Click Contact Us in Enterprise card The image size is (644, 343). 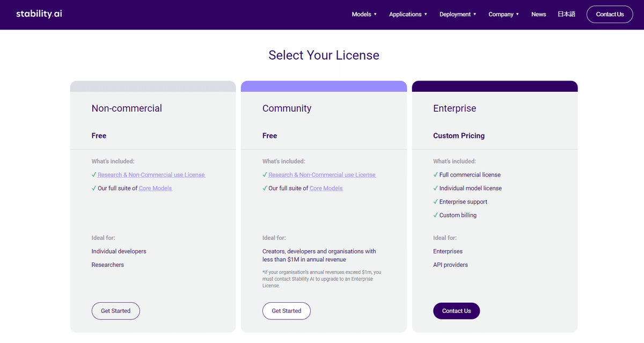click(457, 311)
